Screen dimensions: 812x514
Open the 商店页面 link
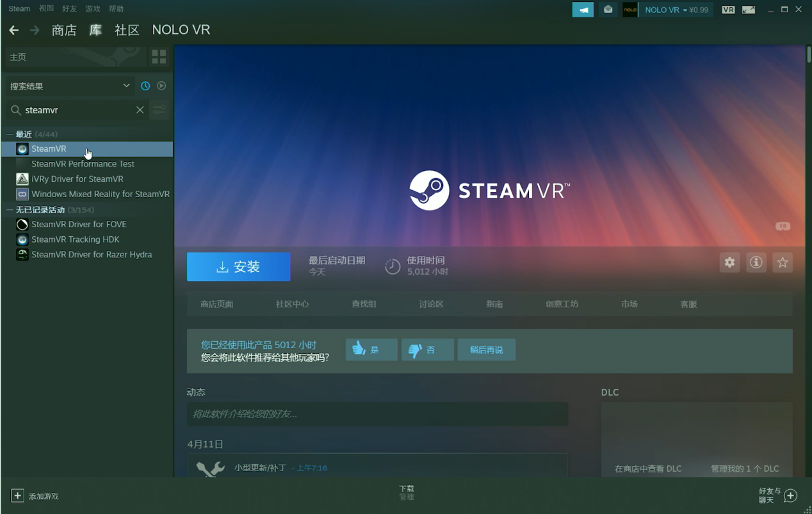(x=217, y=304)
